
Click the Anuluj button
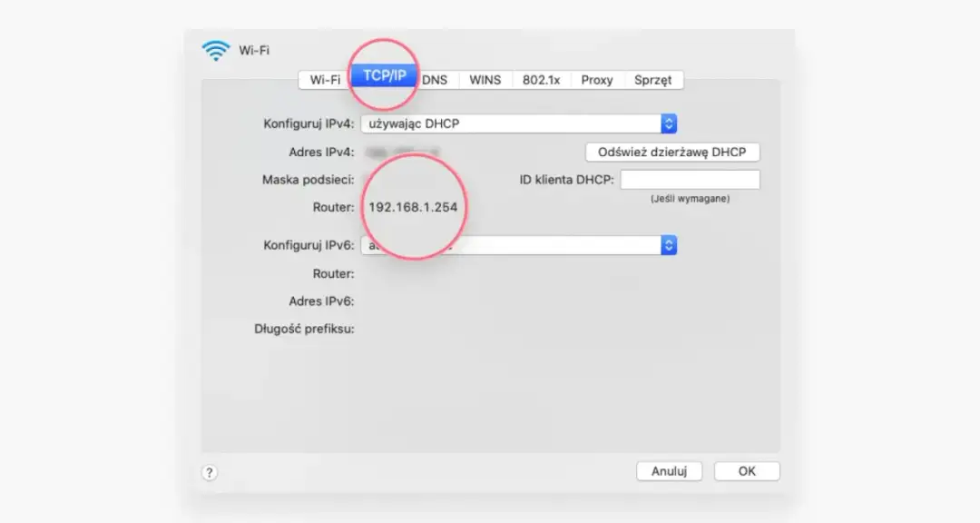click(x=669, y=471)
